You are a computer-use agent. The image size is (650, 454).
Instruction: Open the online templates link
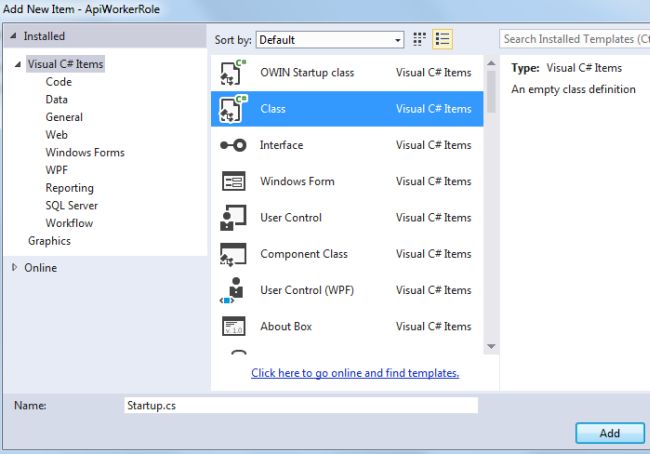(x=355, y=373)
